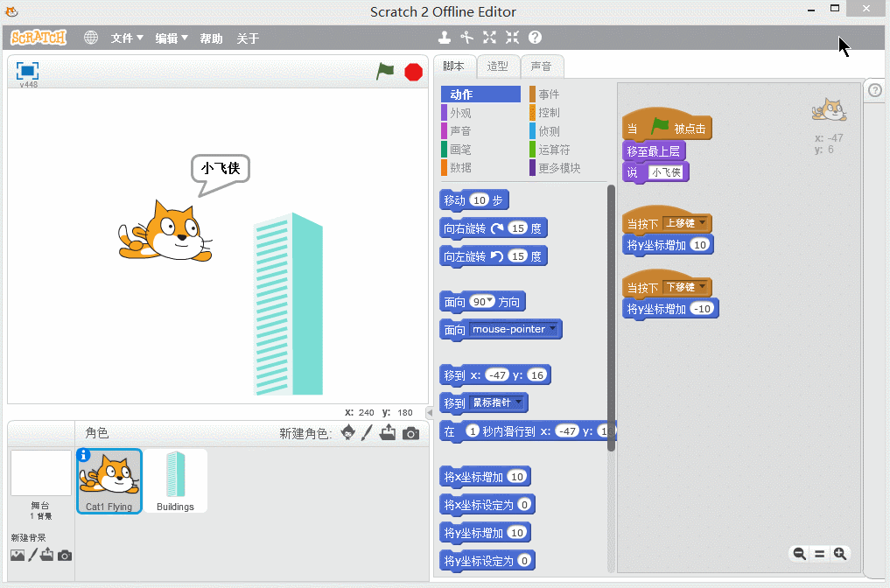Click the 10 field in 移动 步 block
The image size is (890, 588).
480,199
